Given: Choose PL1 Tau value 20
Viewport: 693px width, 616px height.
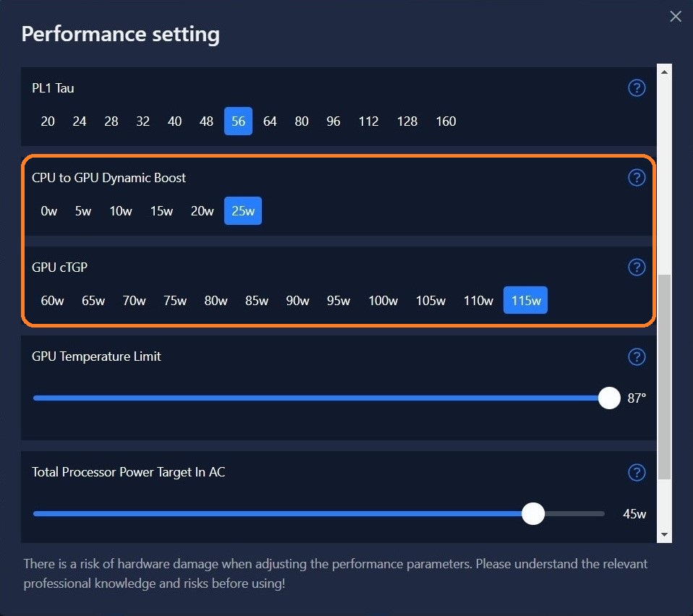Looking at the screenshot, I should pos(48,121).
